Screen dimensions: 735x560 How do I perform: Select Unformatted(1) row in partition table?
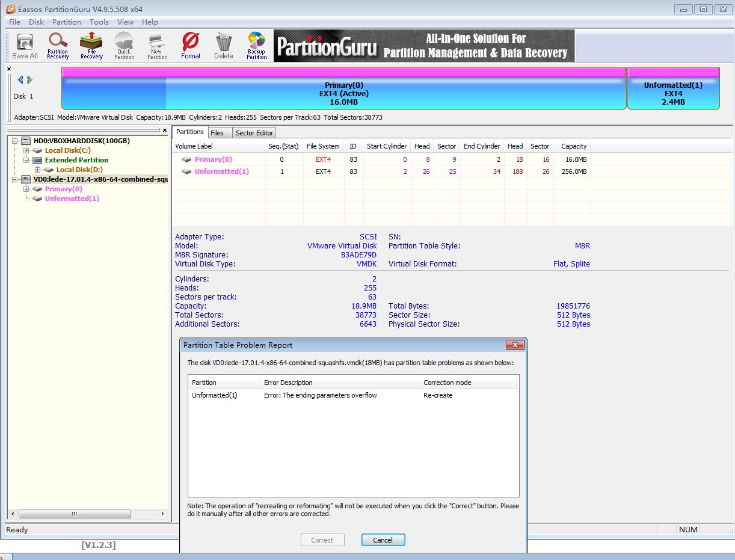(381, 171)
